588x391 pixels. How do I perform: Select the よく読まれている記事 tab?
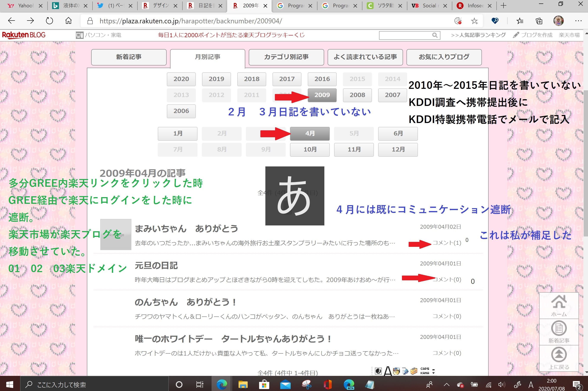(365, 57)
